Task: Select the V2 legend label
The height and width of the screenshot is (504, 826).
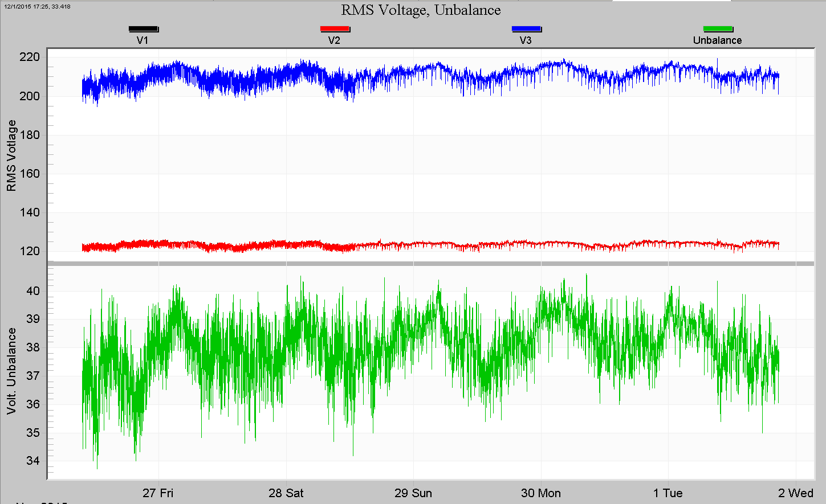Action: coord(335,39)
